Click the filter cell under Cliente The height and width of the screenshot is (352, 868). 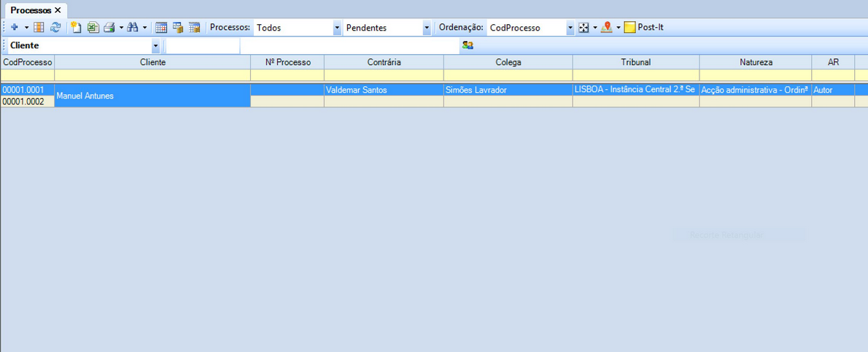click(152, 75)
